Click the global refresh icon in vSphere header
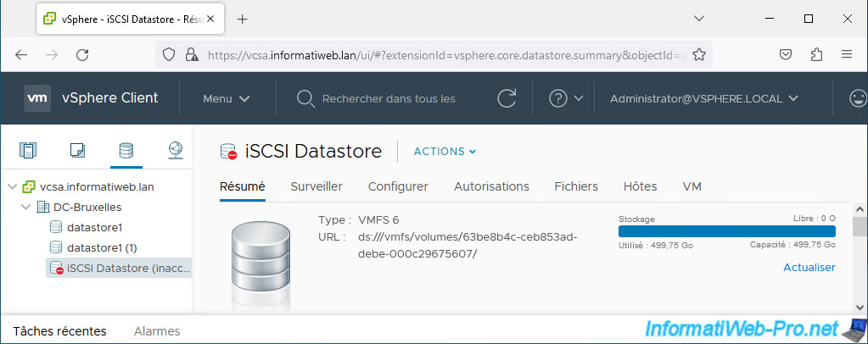868x344 pixels. 507,98
